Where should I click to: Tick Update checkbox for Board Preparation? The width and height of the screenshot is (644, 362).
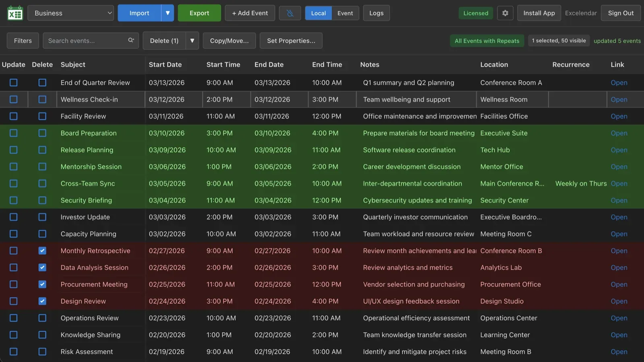(x=14, y=133)
